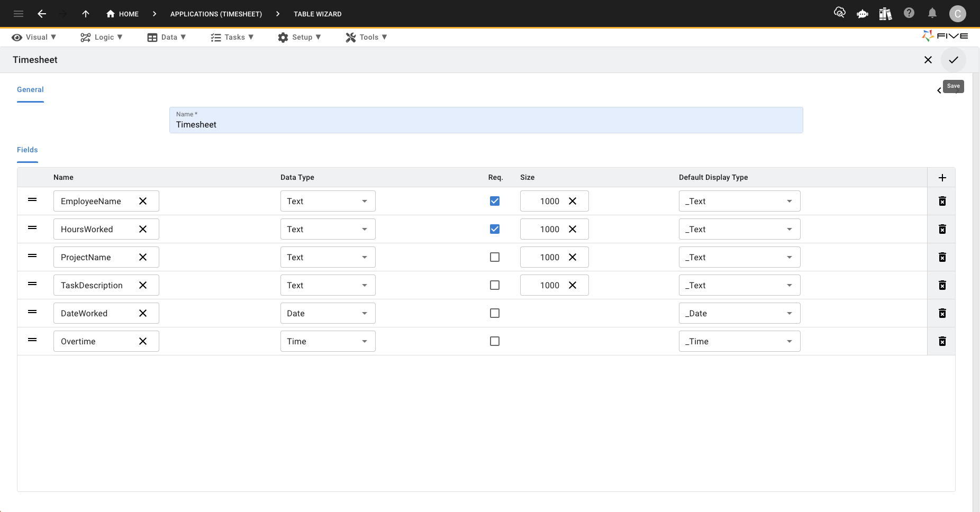Open the Tasks menu

pyautogui.click(x=232, y=37)
